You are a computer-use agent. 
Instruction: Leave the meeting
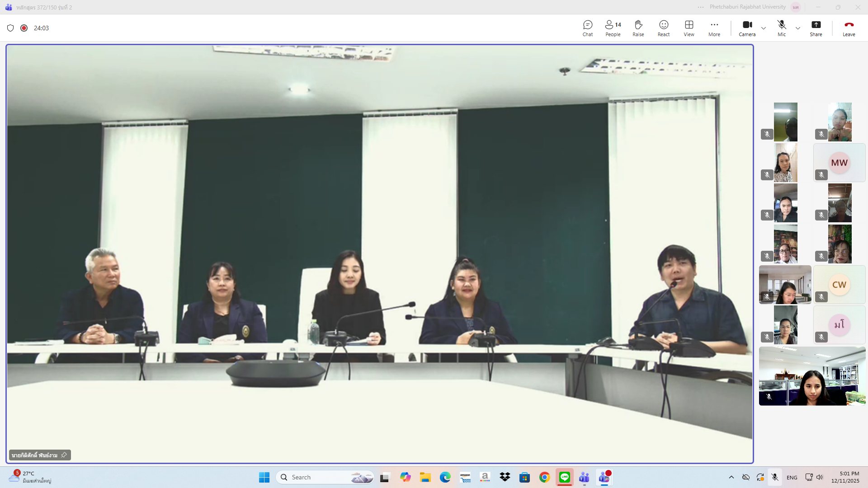click(849, 28)
